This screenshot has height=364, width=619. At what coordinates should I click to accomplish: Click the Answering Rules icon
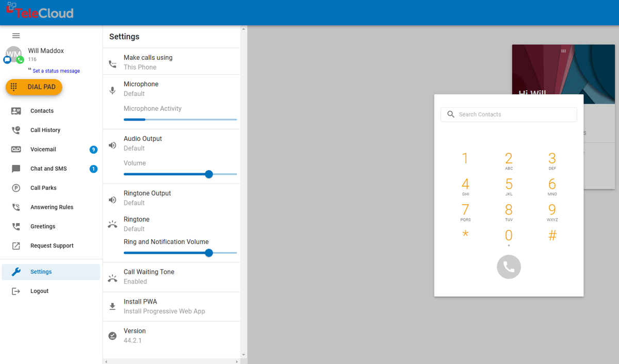(16, 207)
